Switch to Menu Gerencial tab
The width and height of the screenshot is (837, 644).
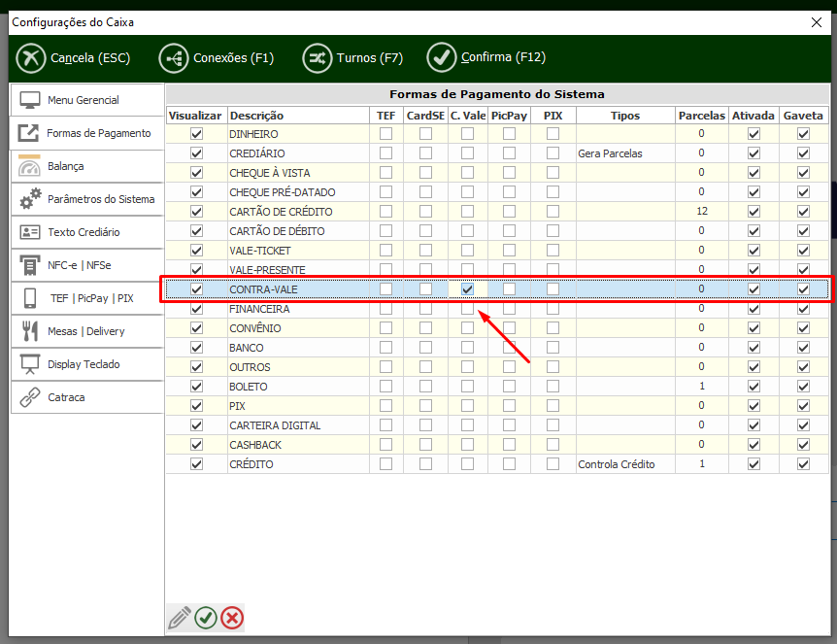coord(86,100)
